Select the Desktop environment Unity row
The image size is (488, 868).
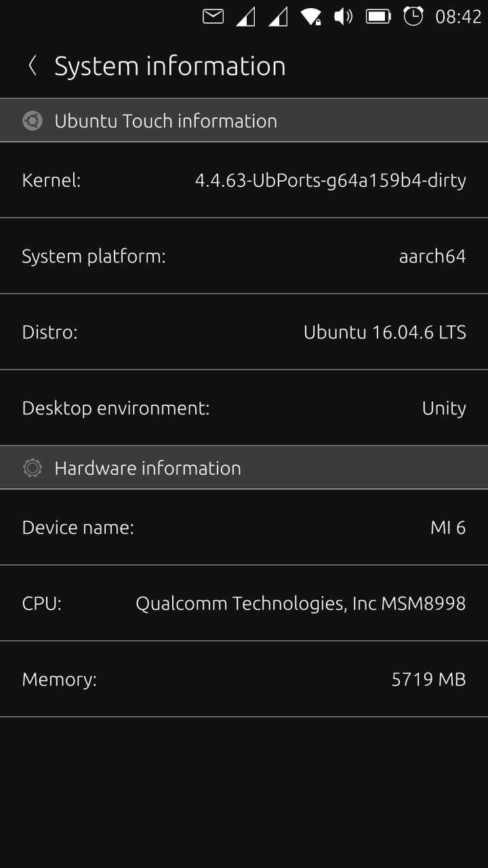244,408
